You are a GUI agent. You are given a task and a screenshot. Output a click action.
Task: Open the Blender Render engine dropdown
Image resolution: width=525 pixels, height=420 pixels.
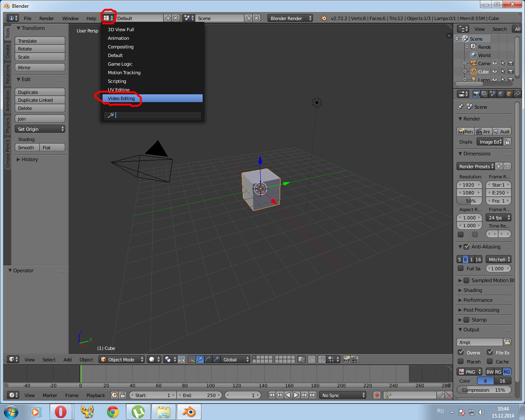pos(290,18)
